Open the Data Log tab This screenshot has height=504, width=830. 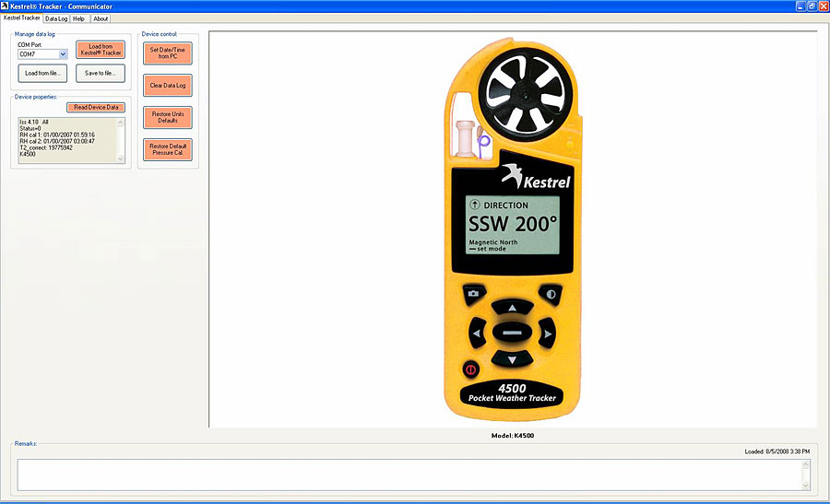click(x=56, y=18)
